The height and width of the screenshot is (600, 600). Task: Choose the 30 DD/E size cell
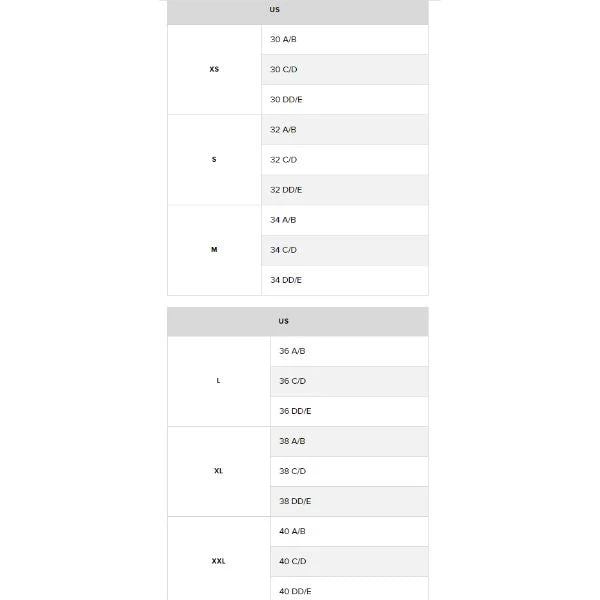[x=286, y=100]
